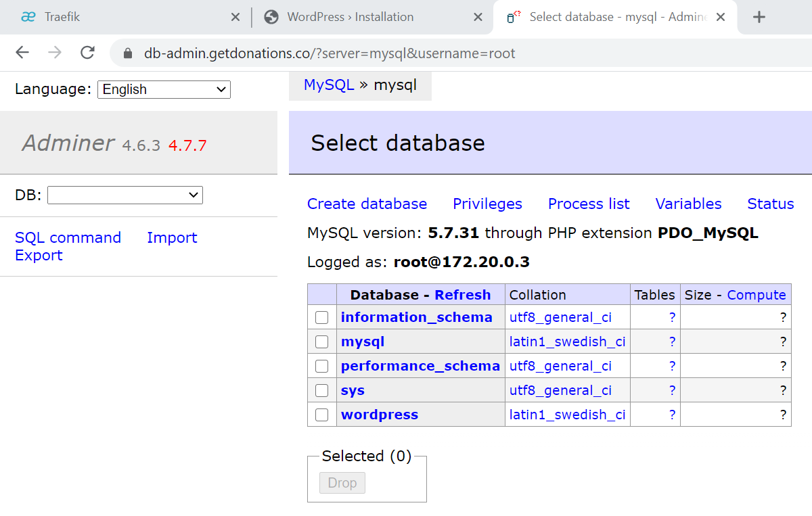This screenshot has width=812, height=516.
Task: Click the Adminer tab favicon
Action: [514, 18]
